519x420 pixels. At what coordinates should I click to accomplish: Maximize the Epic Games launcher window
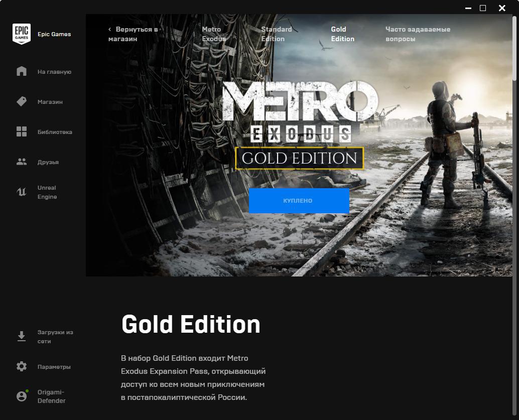(483, 8)
